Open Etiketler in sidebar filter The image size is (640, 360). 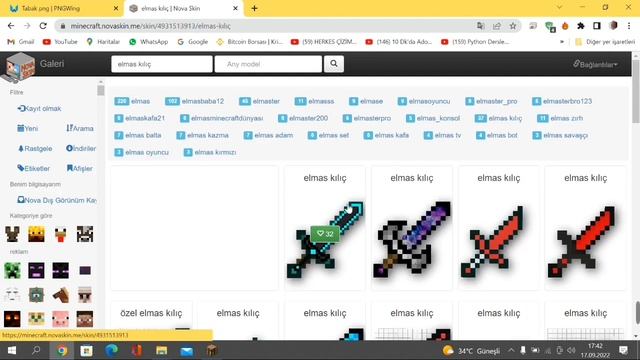tap(33, 168)
